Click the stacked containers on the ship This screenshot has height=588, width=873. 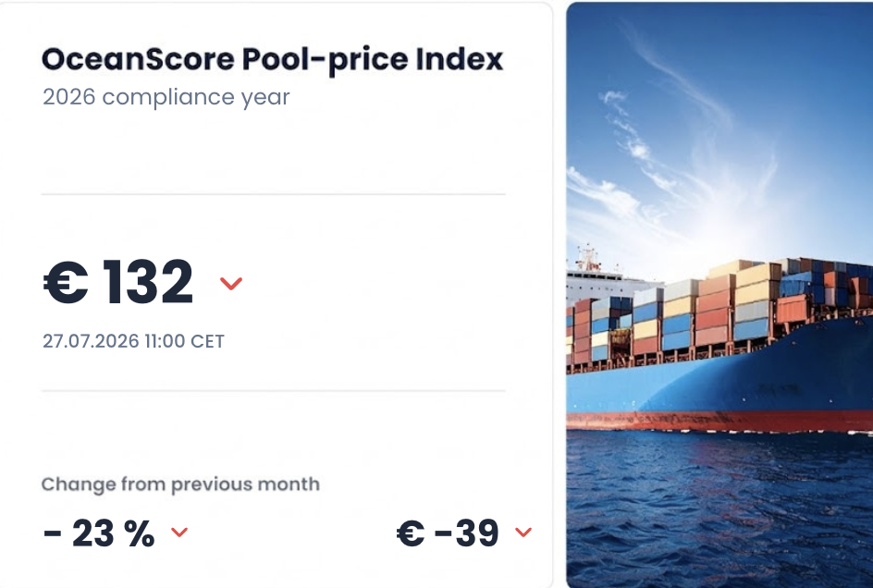(719, 312)
